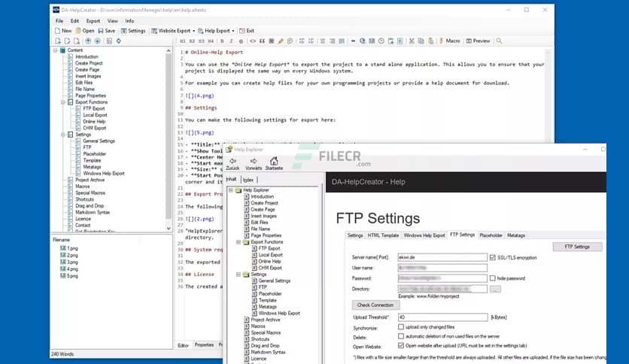Click the Macro toolbar button
The width and height of the screenshot is (629, 364).
(x=450, y=41)
